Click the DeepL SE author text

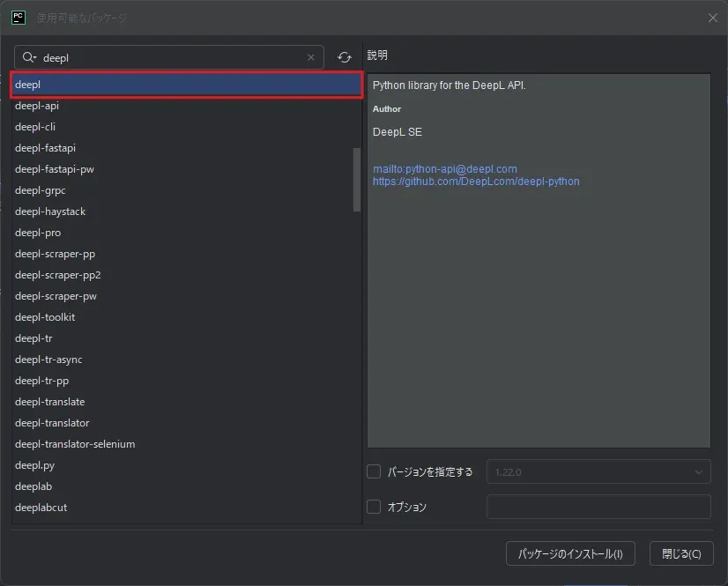[x=397, y=132]
